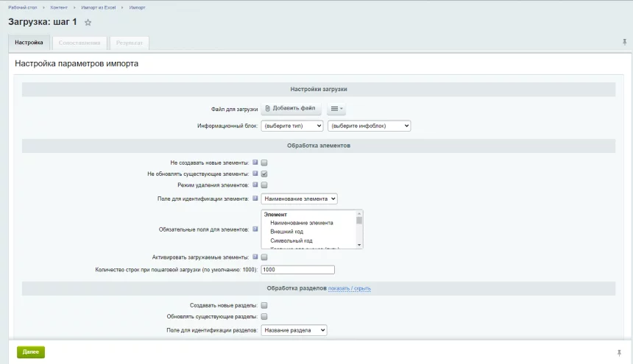Viewport: 633px width, 364px height.
Task: Open hint icon for 'Не обновлять существующие элементы'
Action: click(x=255, y=174)
